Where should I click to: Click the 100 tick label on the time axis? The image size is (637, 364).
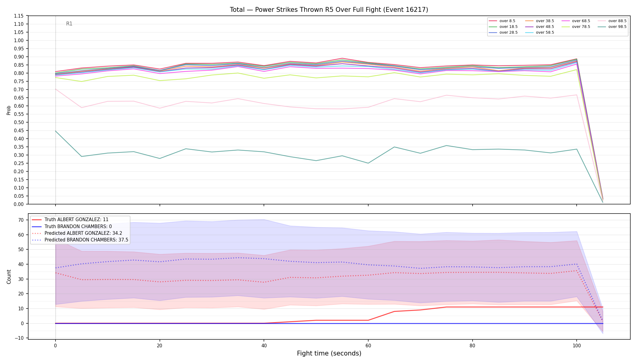tap(576, 345)
